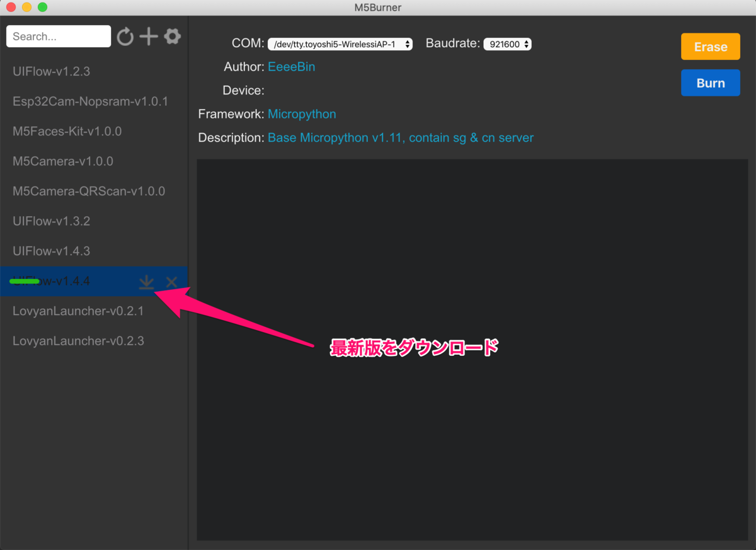Viewport: 756px width, 550px height.
Task: Select UIFlow-v1.2.3 in firmware list
Action: (x=94, y=71)
